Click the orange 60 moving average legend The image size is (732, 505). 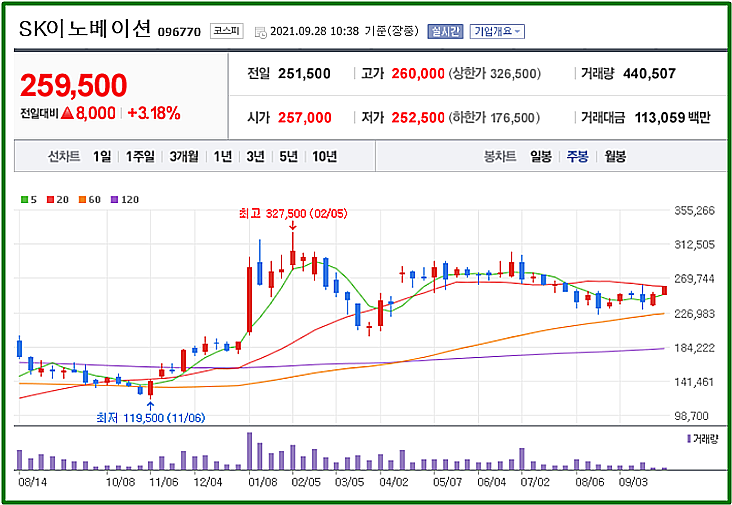pos(90,200)
